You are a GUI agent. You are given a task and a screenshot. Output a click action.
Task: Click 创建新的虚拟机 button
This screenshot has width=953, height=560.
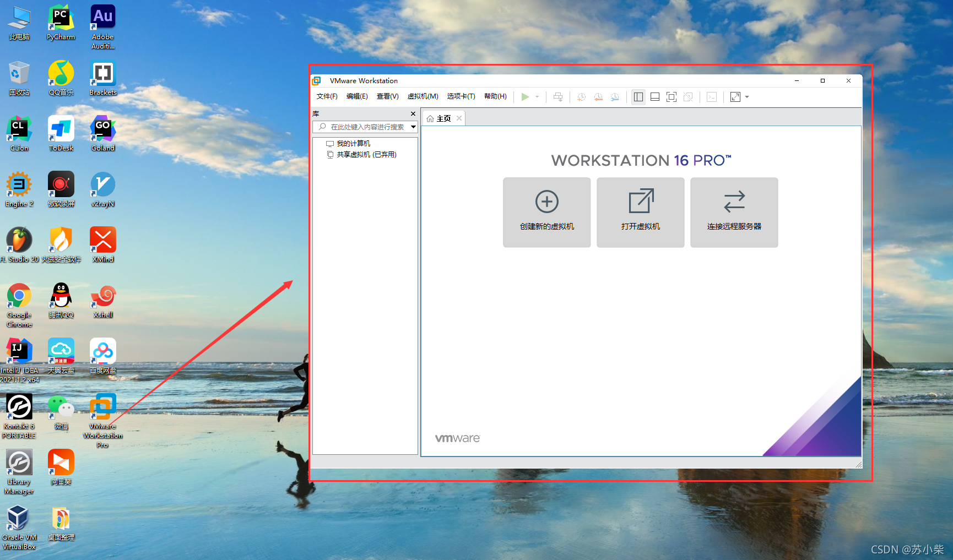point(547,213)
